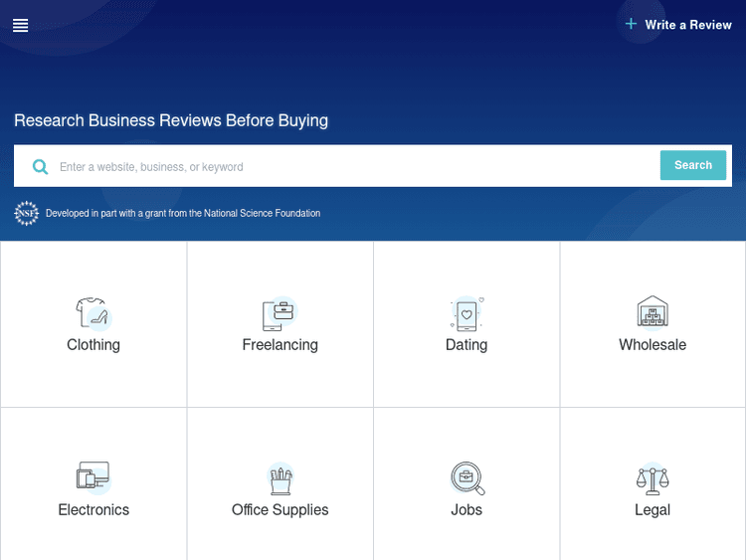Select the Electronics devices icon
The width and height of the screenshot is (746, 560).
coord(93,477)
